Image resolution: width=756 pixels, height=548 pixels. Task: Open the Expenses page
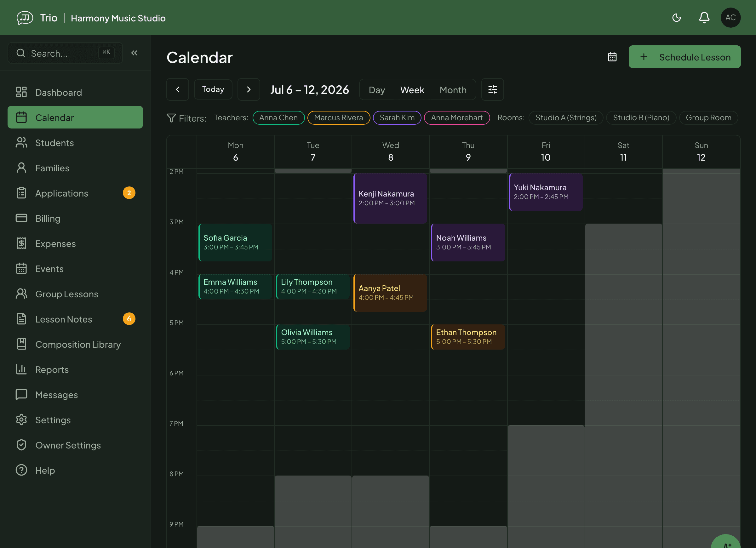75,243
